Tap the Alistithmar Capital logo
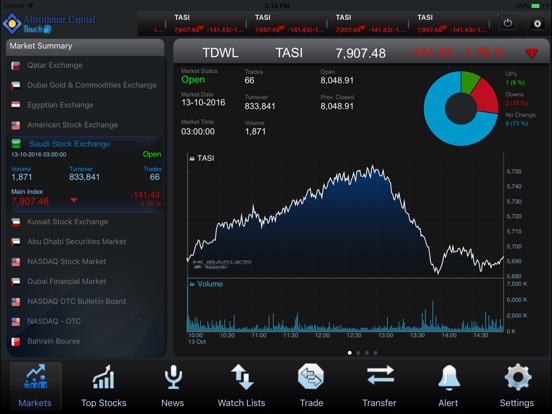Image resolution: width=552 pixels, height=414 pixels. [49, 24]
